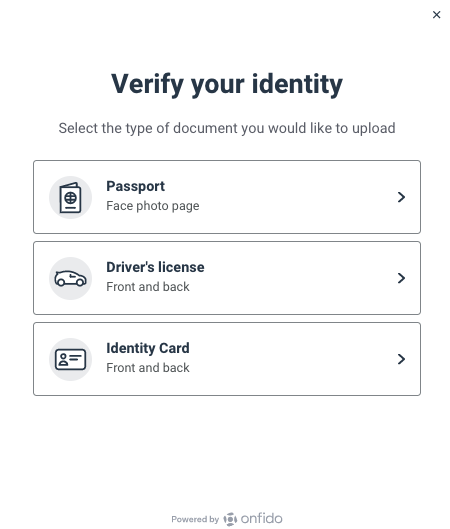Close the identity verification dialog
Image resolution: width=450 pixels, height=529 pixels.
pos(437,15)
